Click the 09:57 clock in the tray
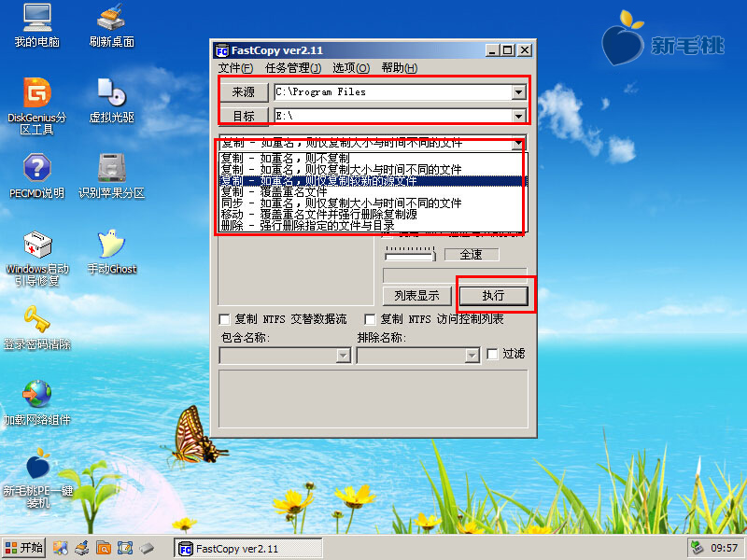This screenshot has height=560, width=747. pyautogui.click(x=725, y=548)
